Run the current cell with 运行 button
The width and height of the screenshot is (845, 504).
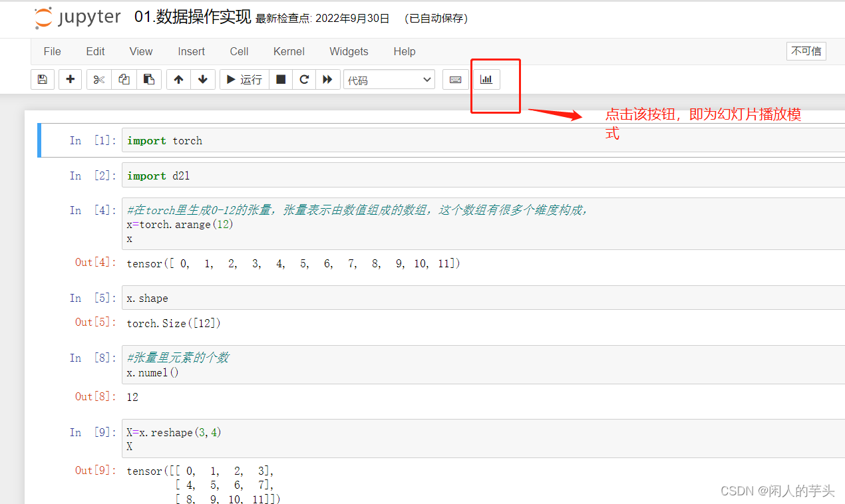tap(244, 78)
